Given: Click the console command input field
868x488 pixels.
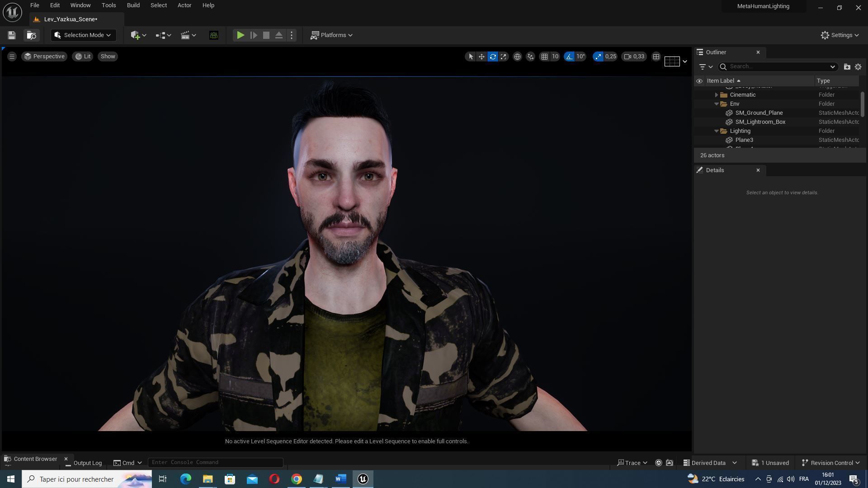Looking at the screenshot, I should (216, 463).
